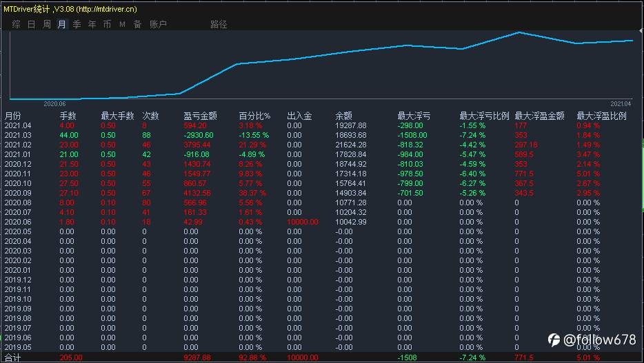Click the 出入金 column header
This screenshot has width=644, height=363.
pos(299,116)
